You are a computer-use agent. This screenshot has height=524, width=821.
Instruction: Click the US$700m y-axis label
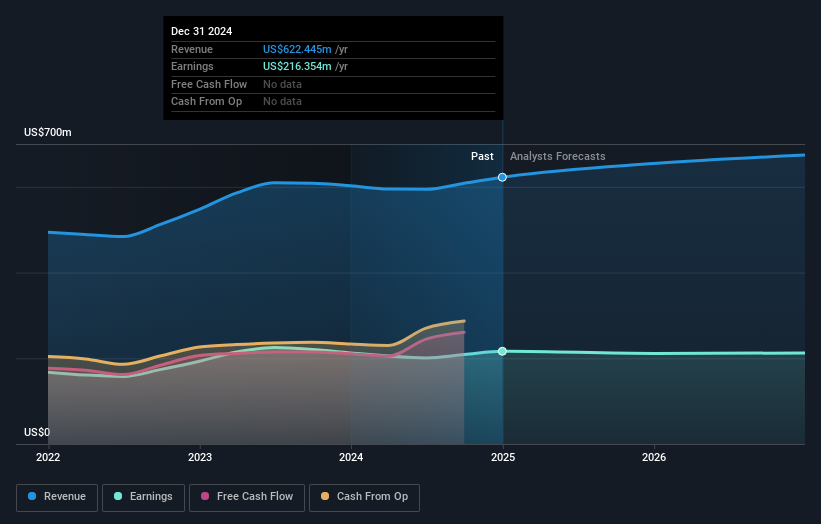pos(48,132)
